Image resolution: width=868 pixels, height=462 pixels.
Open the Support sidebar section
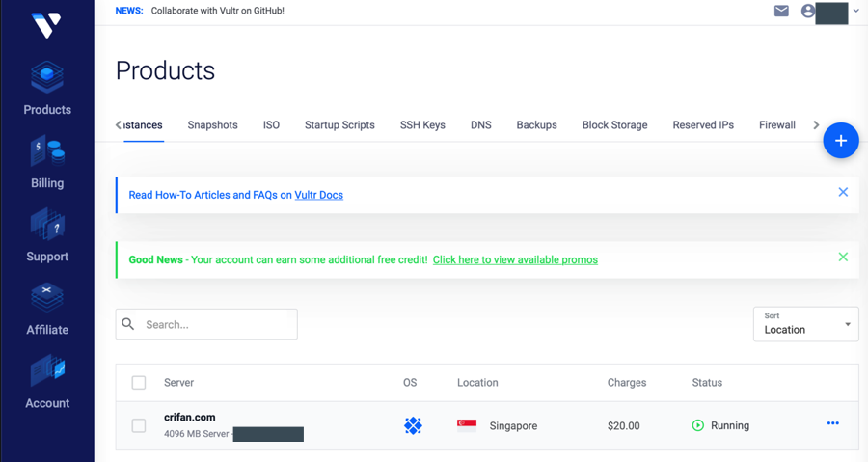47,235
